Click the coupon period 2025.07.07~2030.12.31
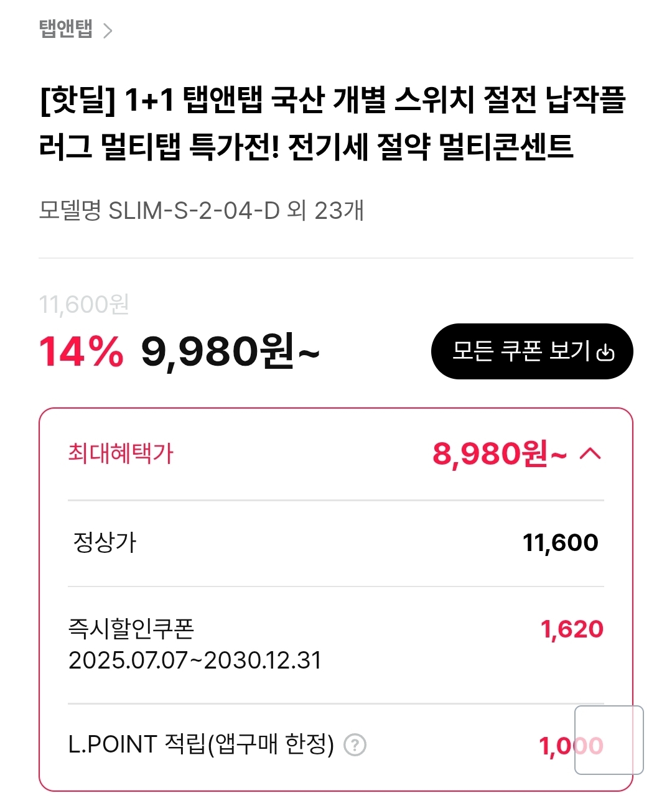Screen dimensions: 672x811 click(x=195, y=660)
